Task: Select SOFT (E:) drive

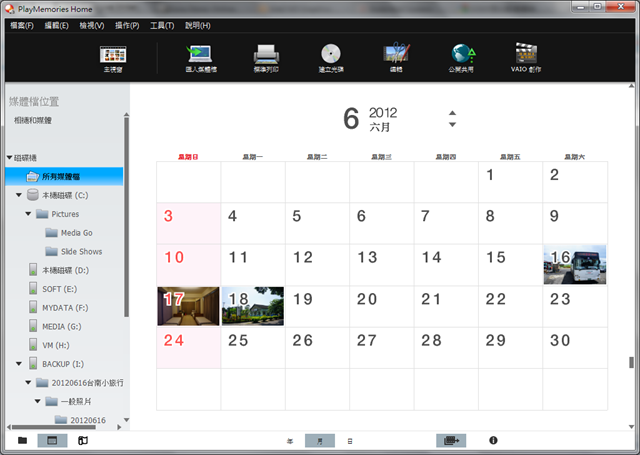Action: pos(60,289)
